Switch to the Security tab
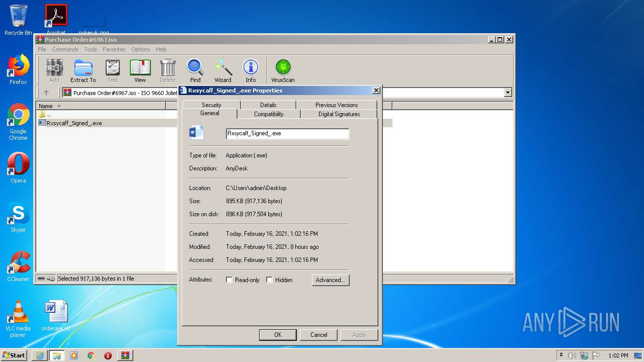 pos(211,105)
